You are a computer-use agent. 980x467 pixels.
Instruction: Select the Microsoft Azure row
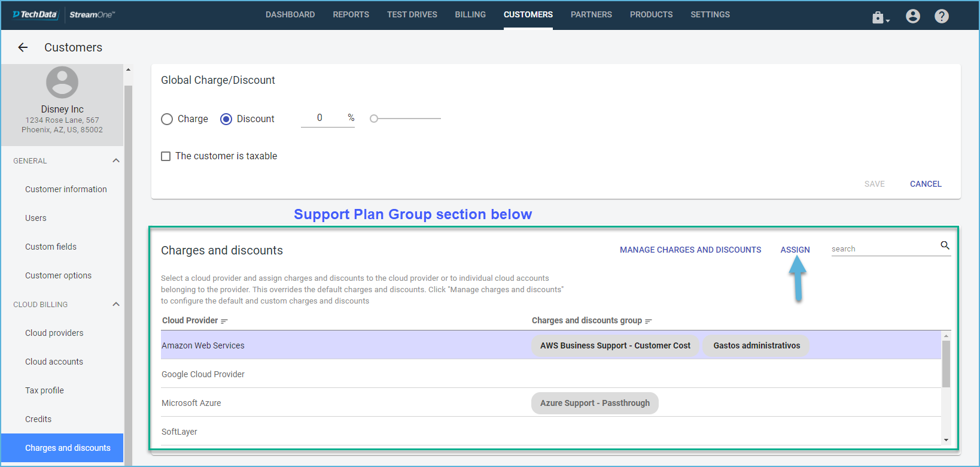pyautogui.click(x=550, y=403)
